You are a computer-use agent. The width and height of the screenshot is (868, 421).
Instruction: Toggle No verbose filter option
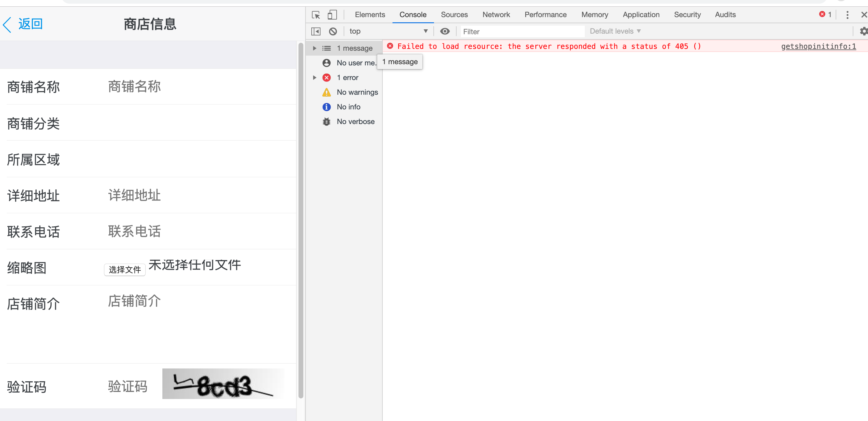pos(348,121)
